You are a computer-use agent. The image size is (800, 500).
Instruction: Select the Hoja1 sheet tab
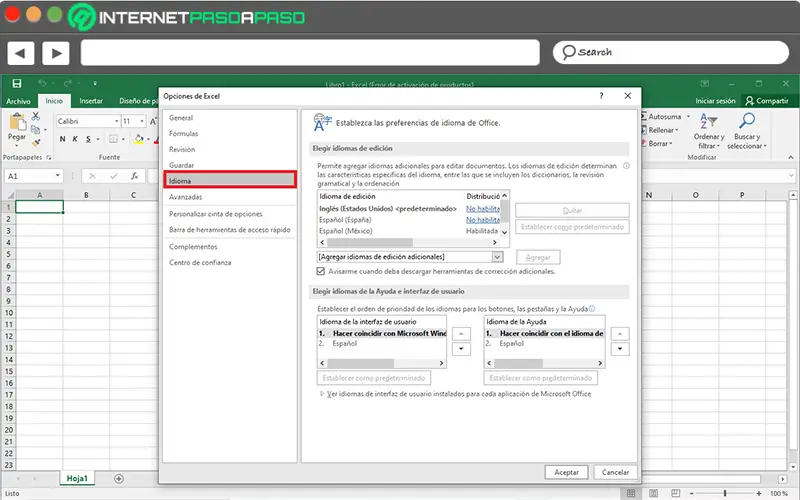77,479
